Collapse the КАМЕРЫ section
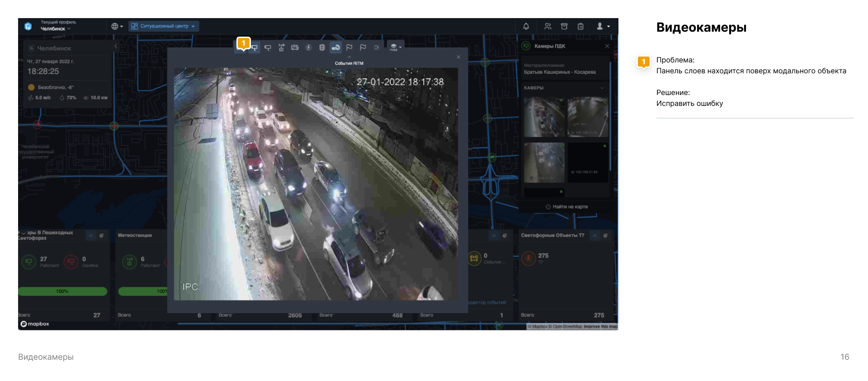 click(602, 88)
